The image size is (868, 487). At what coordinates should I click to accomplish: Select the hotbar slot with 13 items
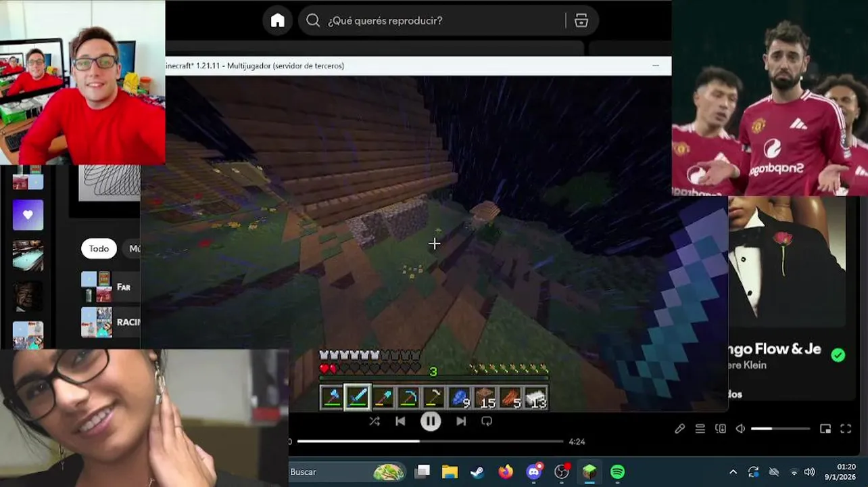pyautogui.click(x=536, y=398)
